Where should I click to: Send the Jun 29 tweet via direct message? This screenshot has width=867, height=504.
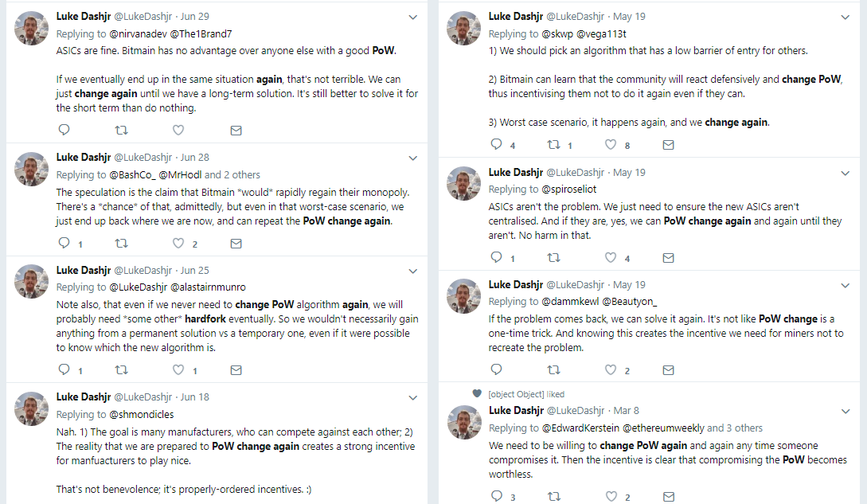(236, 130)
